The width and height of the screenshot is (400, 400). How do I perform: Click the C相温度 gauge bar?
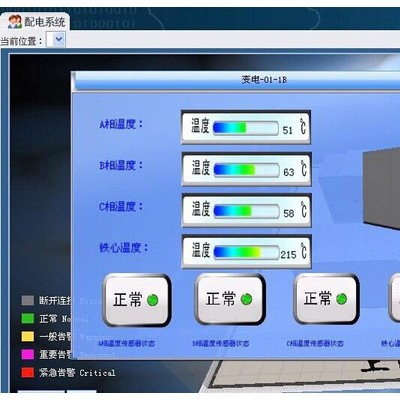tap(246, 211)
